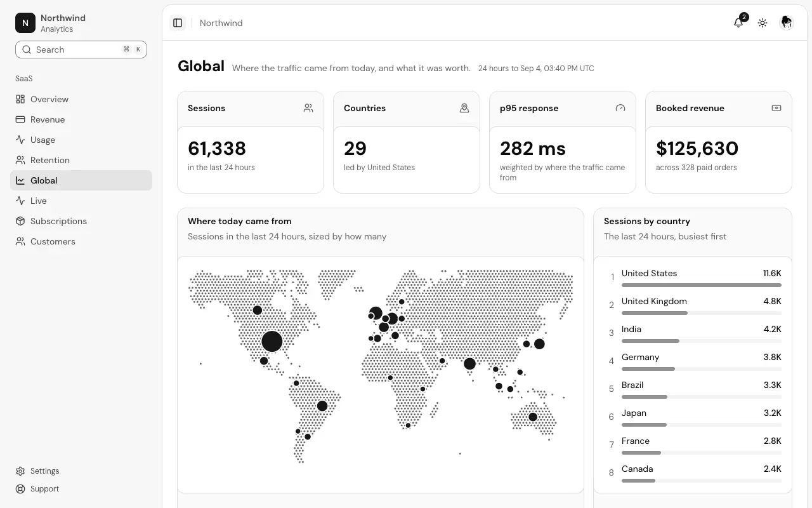Viewport: 812px width, 508px height.
Task: Click the Northwind Analytics workspace title
Action: click(63, 23)
